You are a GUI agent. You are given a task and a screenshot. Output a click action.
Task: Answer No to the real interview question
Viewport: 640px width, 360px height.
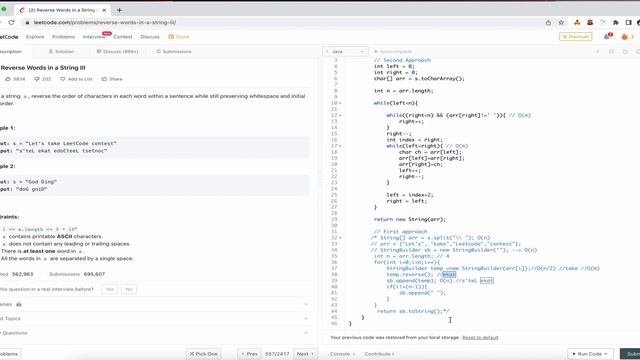coord(129,289)
